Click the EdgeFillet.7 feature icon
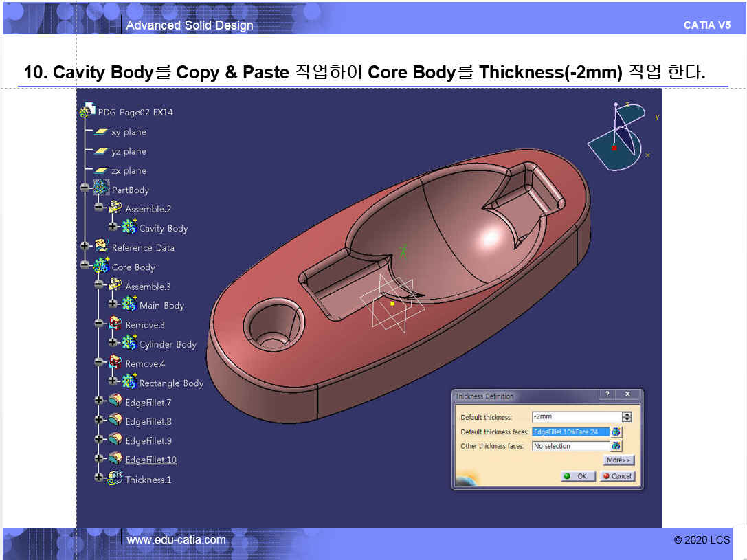The height and width of the screenshot is (560, 747). tap(115, 401)
